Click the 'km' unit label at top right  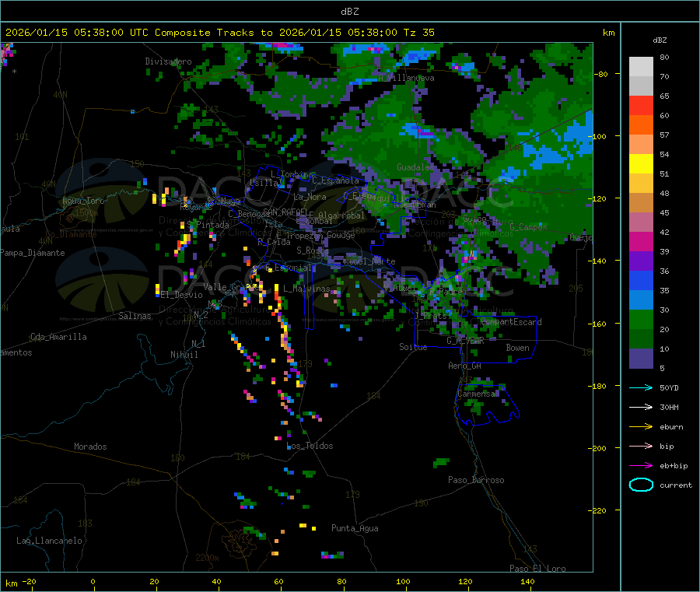pyautogui.click(x=608, y=33)
